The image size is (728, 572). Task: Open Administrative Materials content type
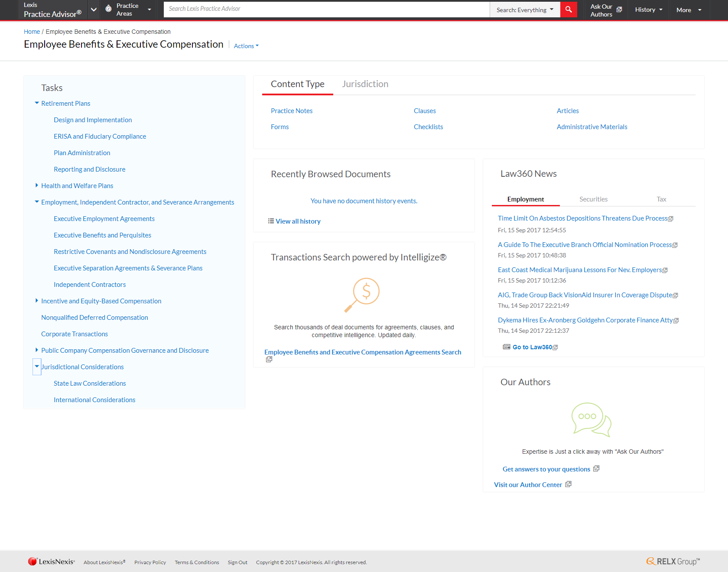point(592,127)
